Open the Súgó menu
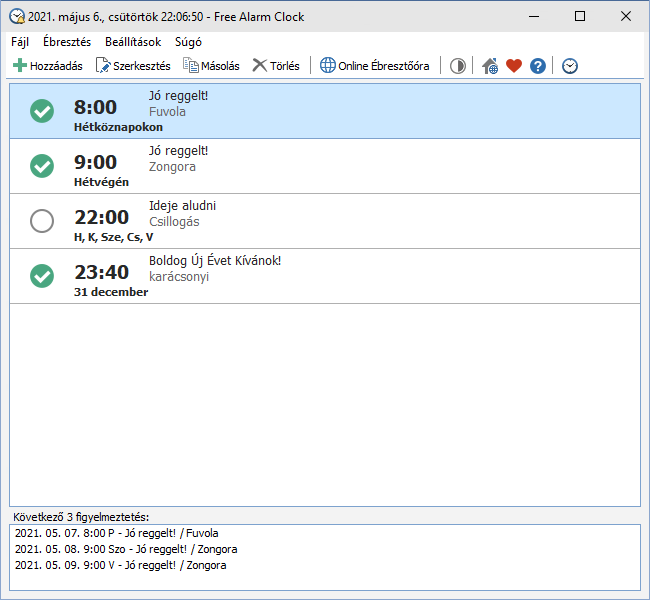The width and height of the screenshot is (650, 600). (x=188, y=42)
